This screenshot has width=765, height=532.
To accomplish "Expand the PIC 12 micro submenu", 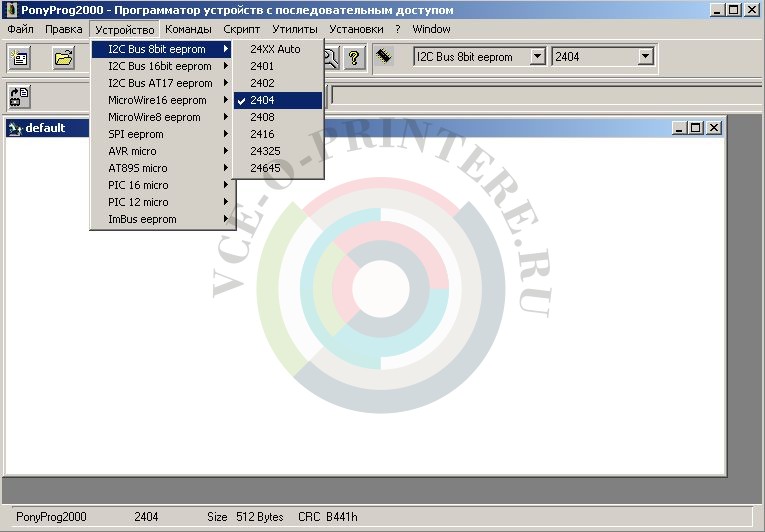I will tap(161, 202).
